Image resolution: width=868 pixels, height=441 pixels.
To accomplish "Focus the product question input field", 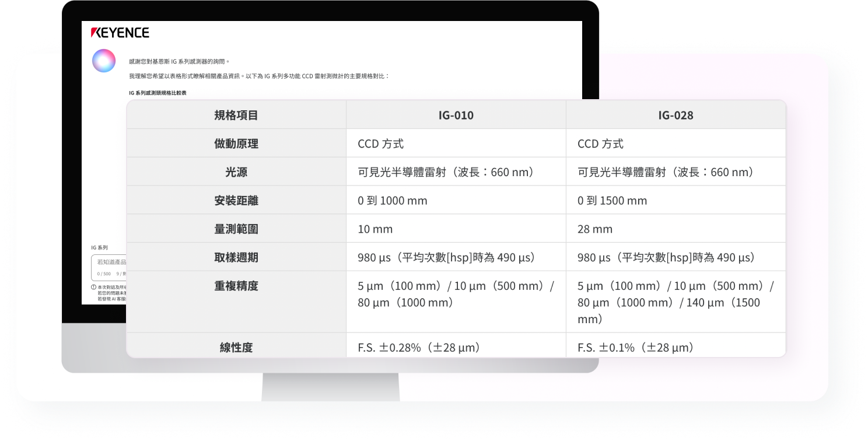I will [109, 268].
